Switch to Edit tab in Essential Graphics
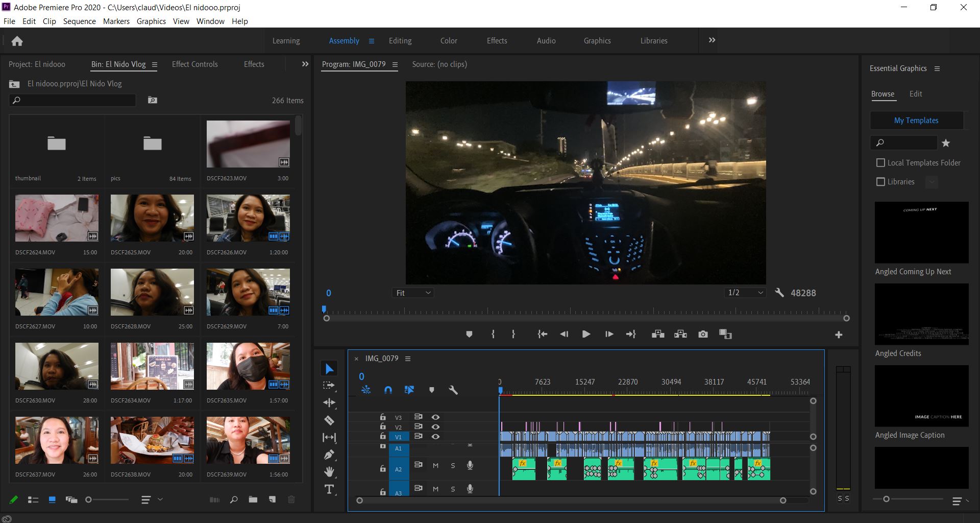980x523 pixels. tap(916, 93)
